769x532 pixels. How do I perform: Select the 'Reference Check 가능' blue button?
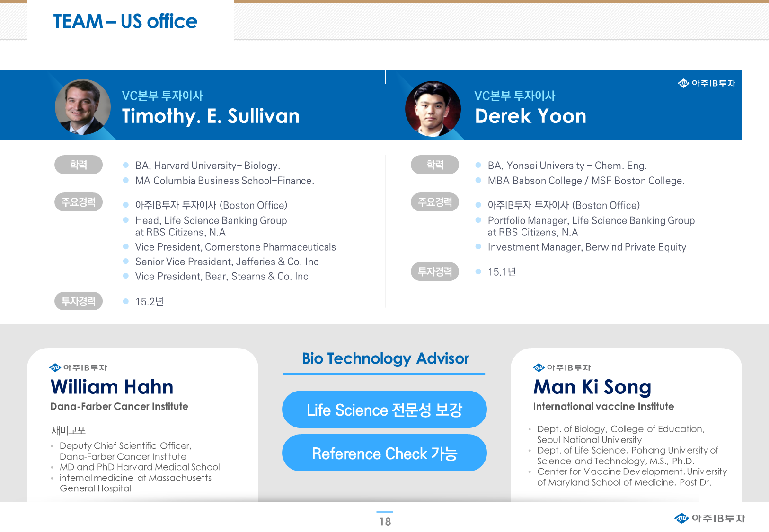point(384,453)
